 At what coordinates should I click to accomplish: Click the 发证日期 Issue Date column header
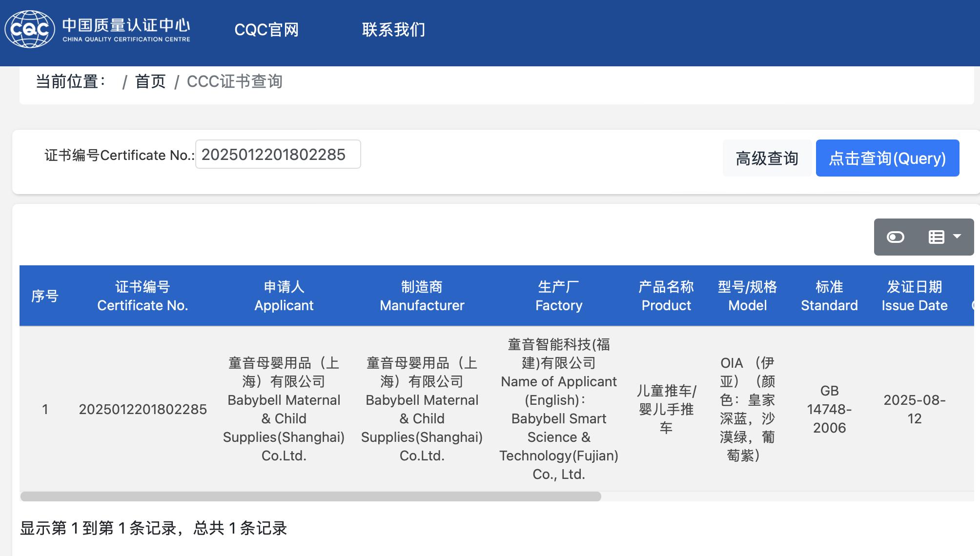pos(914,296)
